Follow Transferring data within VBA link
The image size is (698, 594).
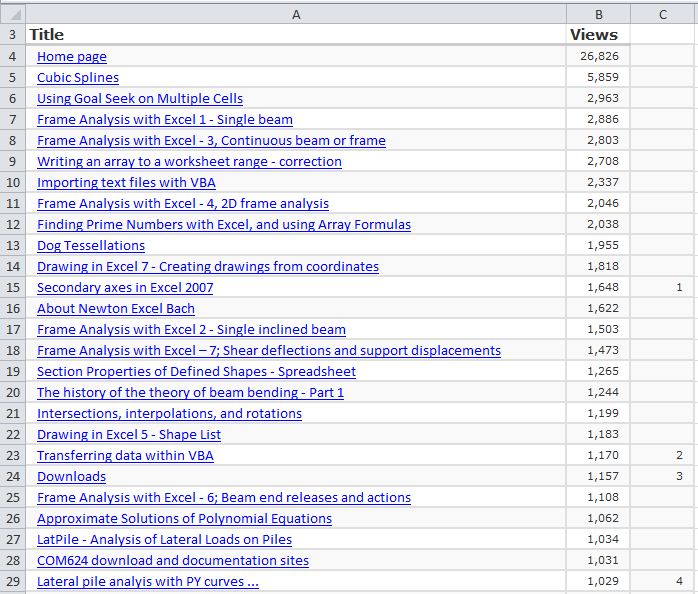tap(125, 456)
